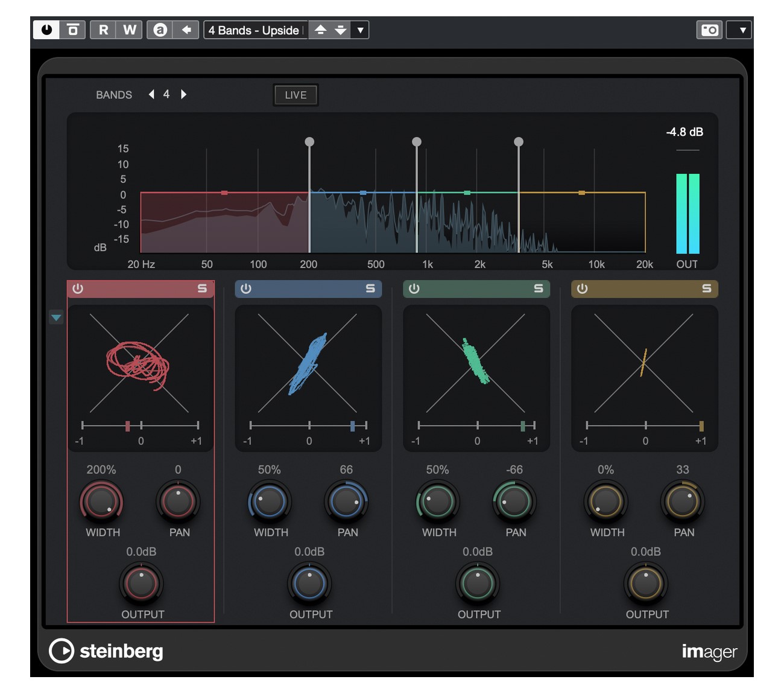784x694 pixels.
Task: Load the previous preset with up arrow
Action: coord(320,30)
